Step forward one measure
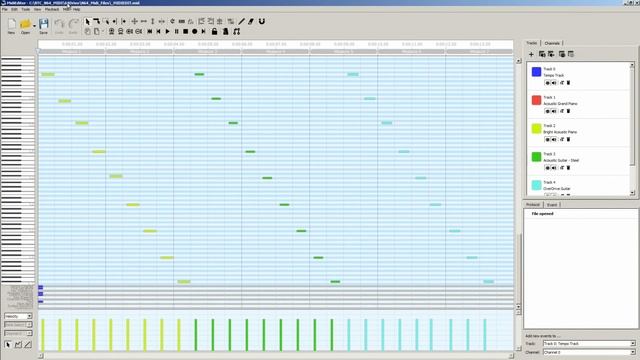Viewport: 640px width, 360px height. tap(204, 31)
